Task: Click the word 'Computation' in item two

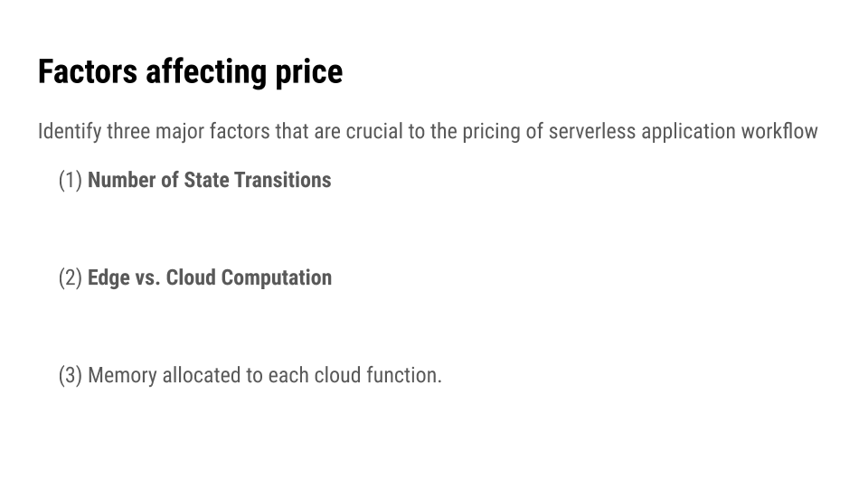Action: coord(277,277)
